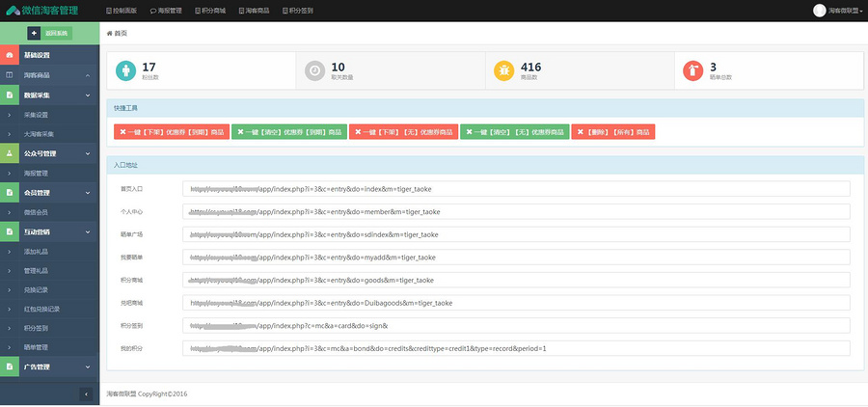The image size is (868, 407).
Task: Click the red dashboard icon for 基础设置
Action: [x=10, y=55]
